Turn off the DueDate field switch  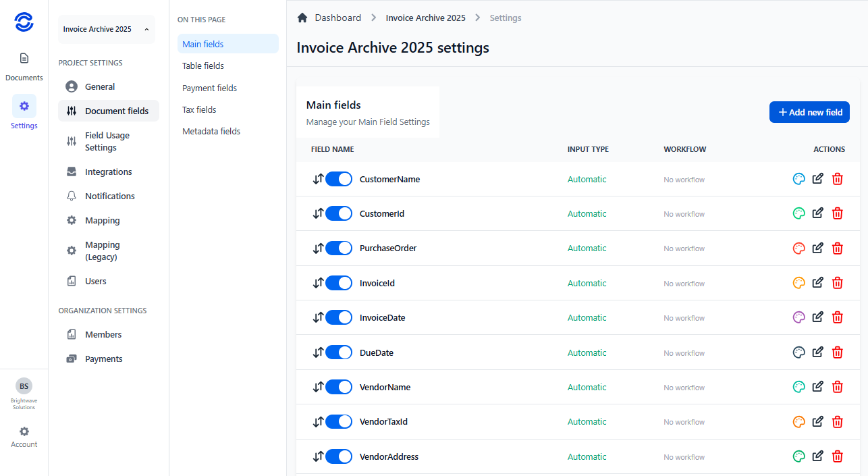pos(340,352)
